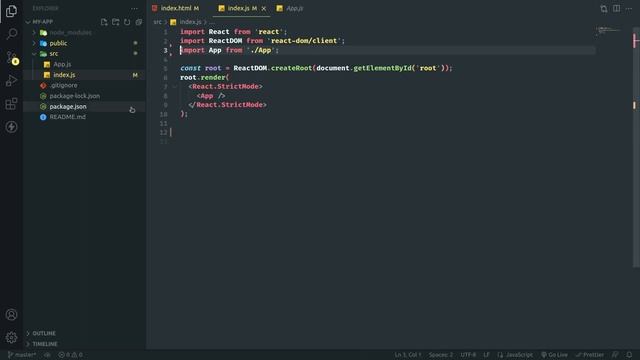Viewport: 640px width, 360px height.
Task: Click createRoot call on line 5
Action: (x=291, y=68)
